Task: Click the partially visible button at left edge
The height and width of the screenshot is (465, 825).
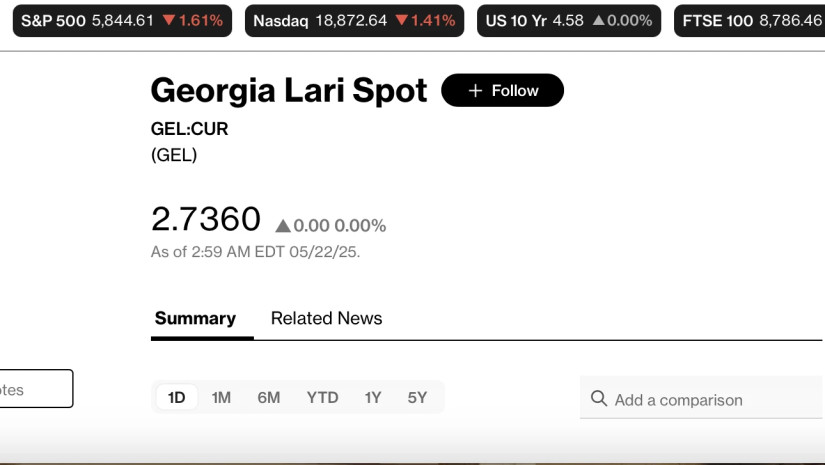Action: click(36, 389)
